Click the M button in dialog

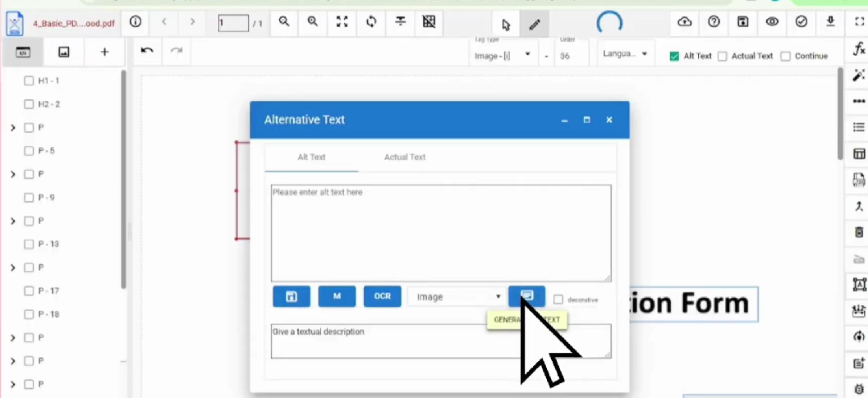[337, 296]
